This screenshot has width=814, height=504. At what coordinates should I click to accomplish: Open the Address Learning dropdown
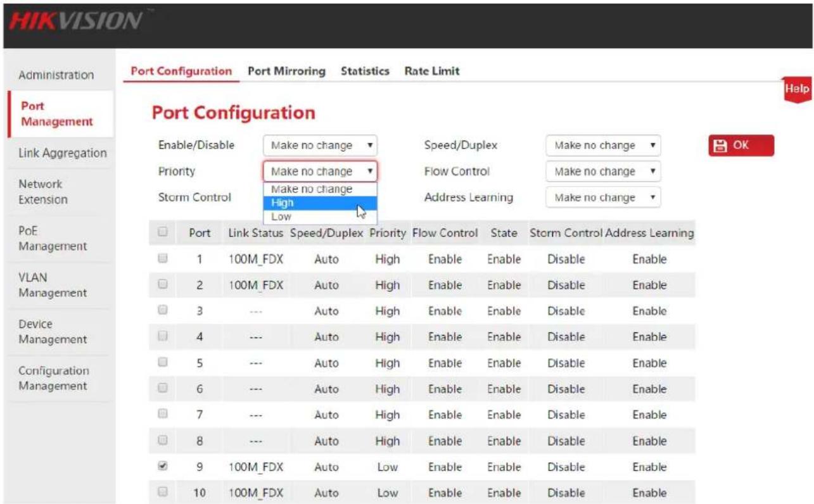tap(603, 198)
